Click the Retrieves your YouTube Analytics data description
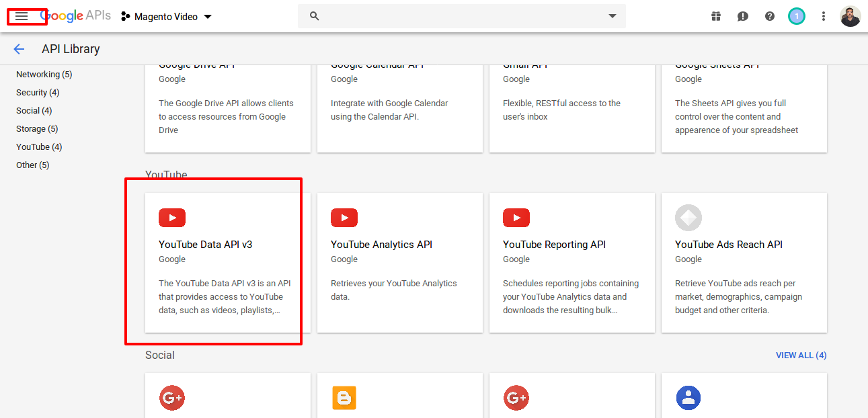 (394, 290)
